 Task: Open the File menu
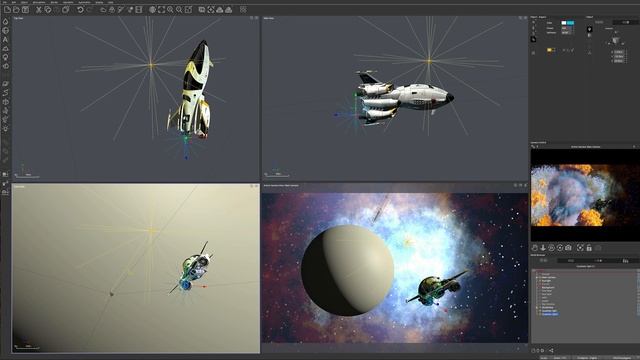(x=5, y=2)
